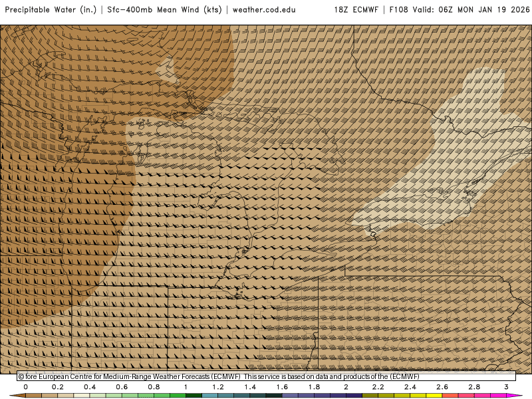532x399 pixels.
Task: Click the '2' label on the color scale
Action: 346,387
